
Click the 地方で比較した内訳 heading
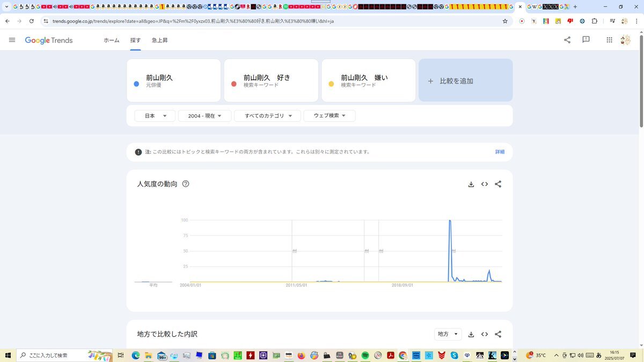[x=167, y=334]
